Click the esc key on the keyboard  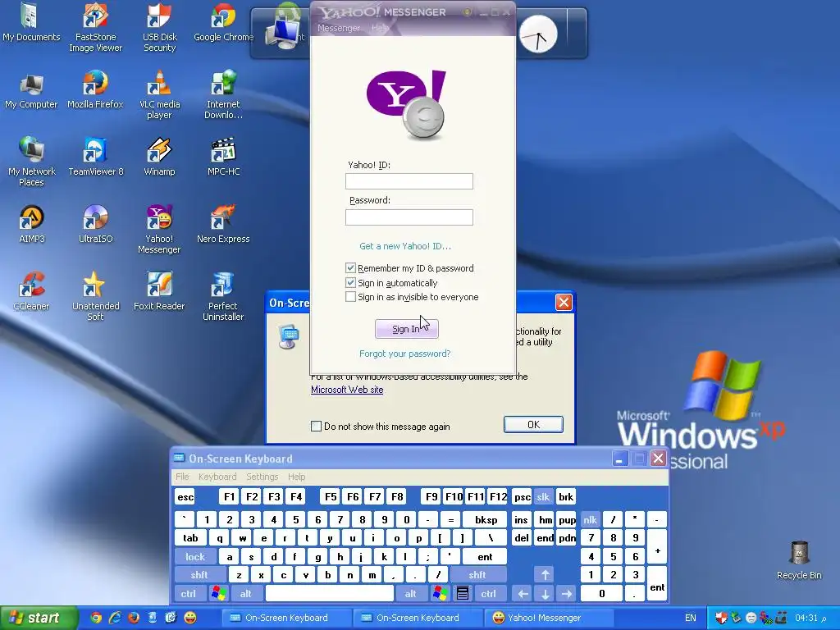[185, 497]
